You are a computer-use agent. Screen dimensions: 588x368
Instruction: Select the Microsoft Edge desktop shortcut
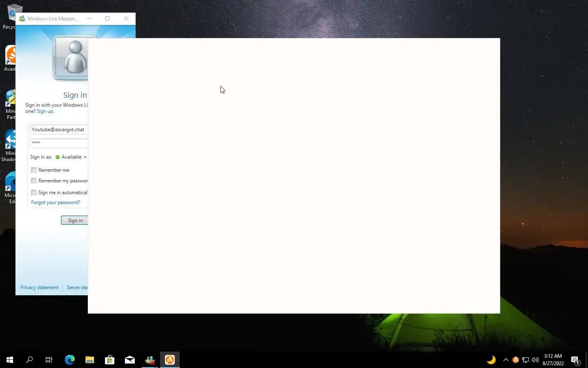10,188
